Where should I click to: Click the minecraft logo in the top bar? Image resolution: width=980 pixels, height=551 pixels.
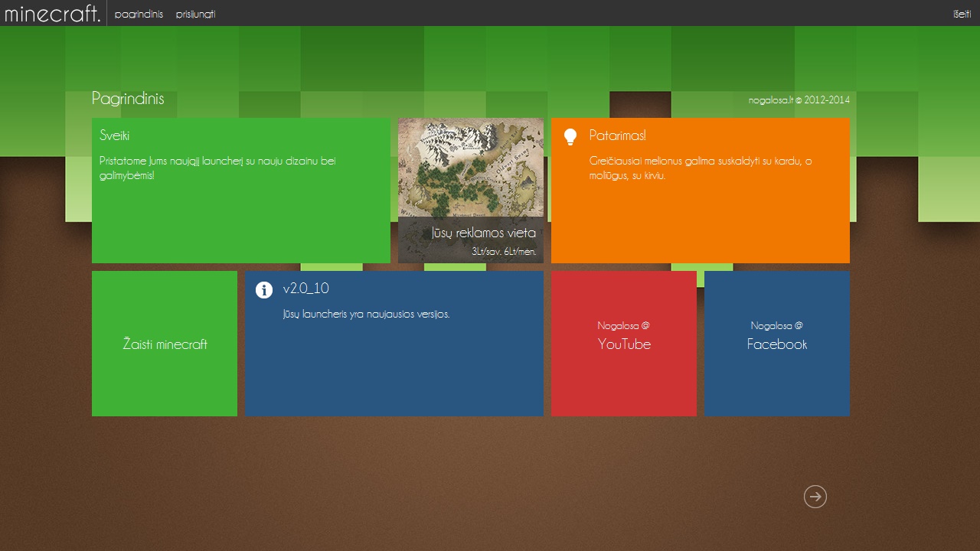(52, 13)
